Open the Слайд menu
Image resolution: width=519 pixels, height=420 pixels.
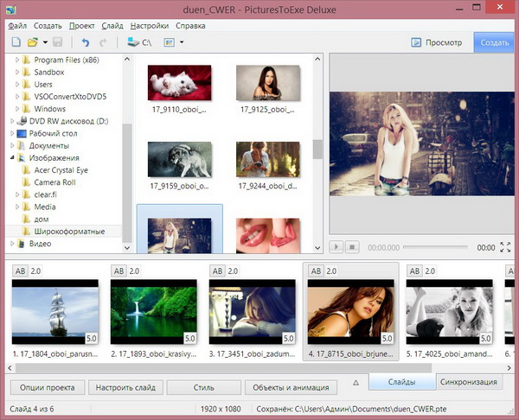112,26
